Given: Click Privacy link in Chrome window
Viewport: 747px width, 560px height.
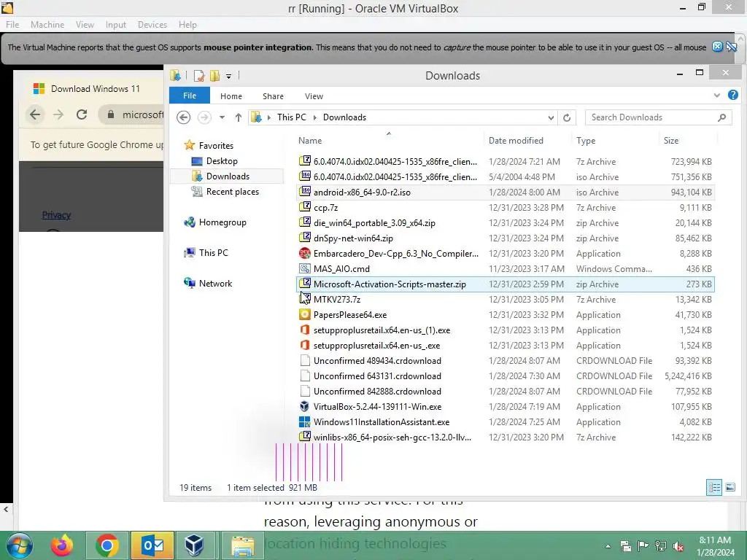Looking at the screenshot, I should pos(56,215).
